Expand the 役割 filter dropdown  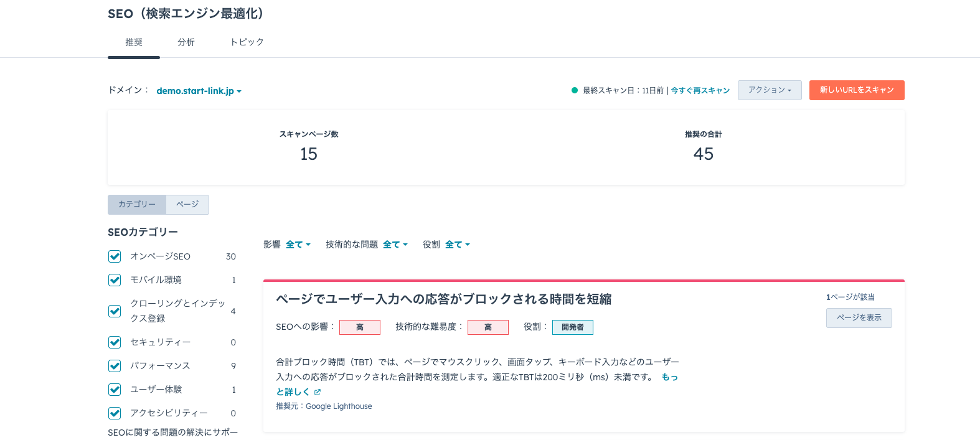pyautogui.click(x=457, y=245)
